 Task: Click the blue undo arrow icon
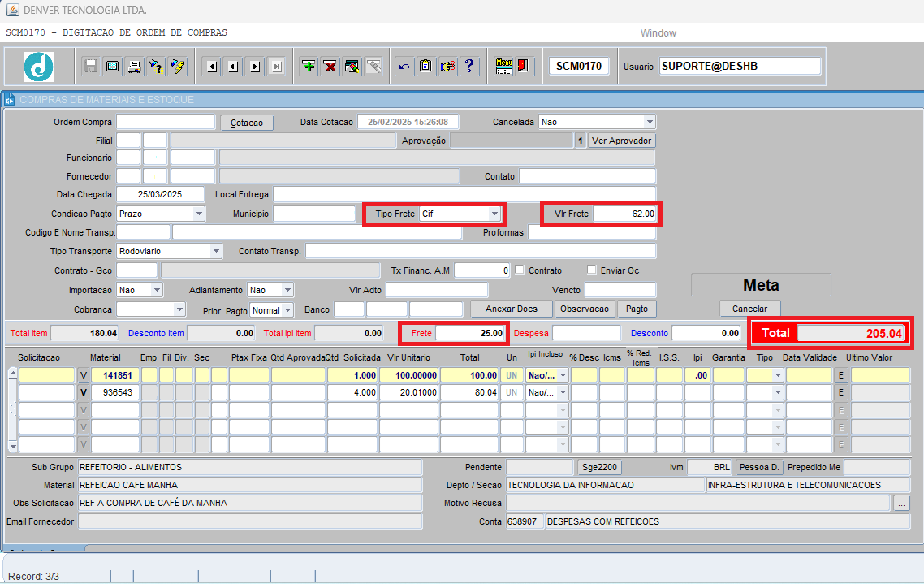click(x=404, y=66)
